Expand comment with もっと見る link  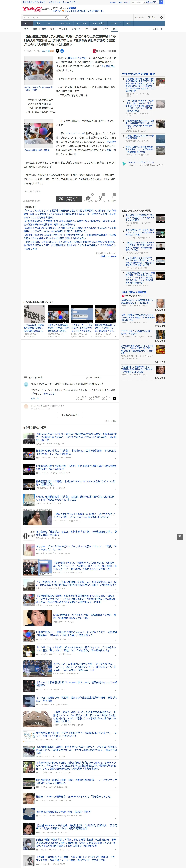click(x=49, y=393)
